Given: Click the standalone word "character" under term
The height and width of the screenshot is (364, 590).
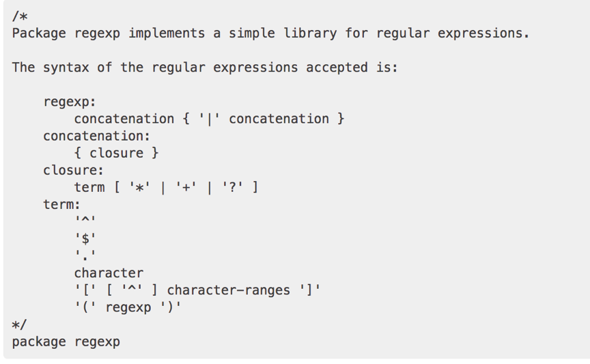Looking at the screenshot, I should coord(109,272).
